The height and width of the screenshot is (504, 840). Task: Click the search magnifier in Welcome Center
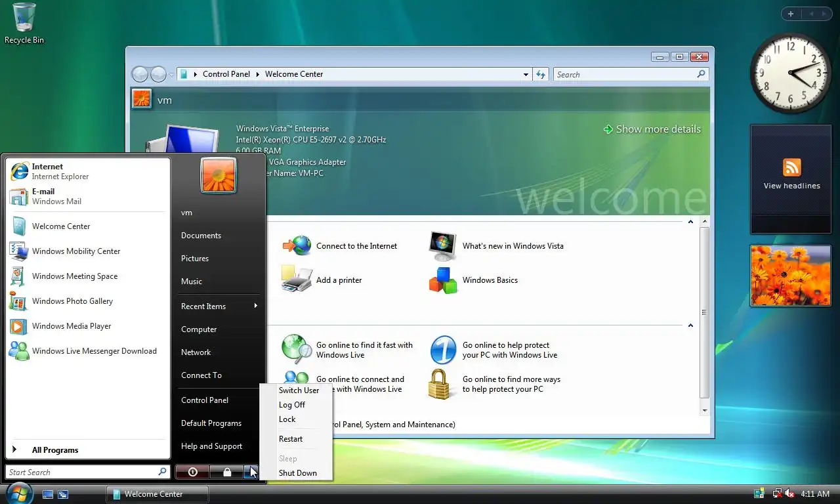click(x=701, y=74)
